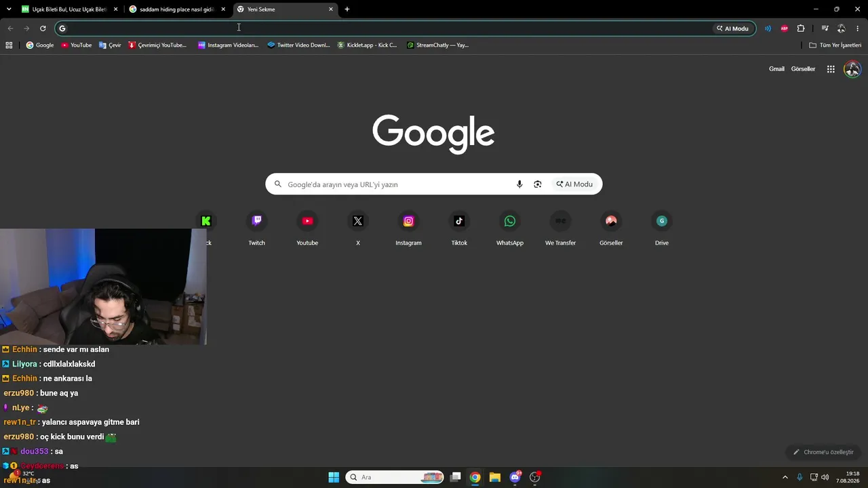
Task: Click the magnifier icon in the search box
Action: [277, 184]
